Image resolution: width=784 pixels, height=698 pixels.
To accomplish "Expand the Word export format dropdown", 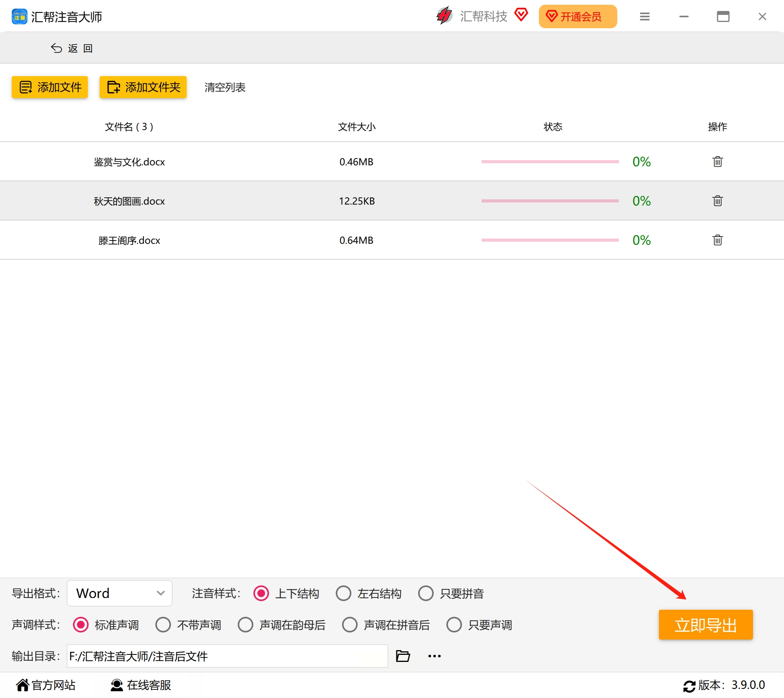I will coord(120,593).
